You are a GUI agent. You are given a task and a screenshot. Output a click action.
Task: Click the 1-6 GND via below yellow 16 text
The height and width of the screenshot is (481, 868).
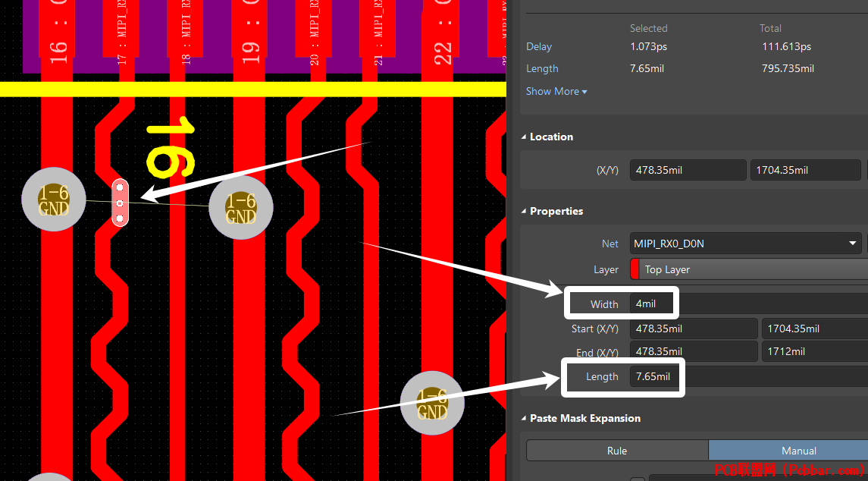coord(241,207)
